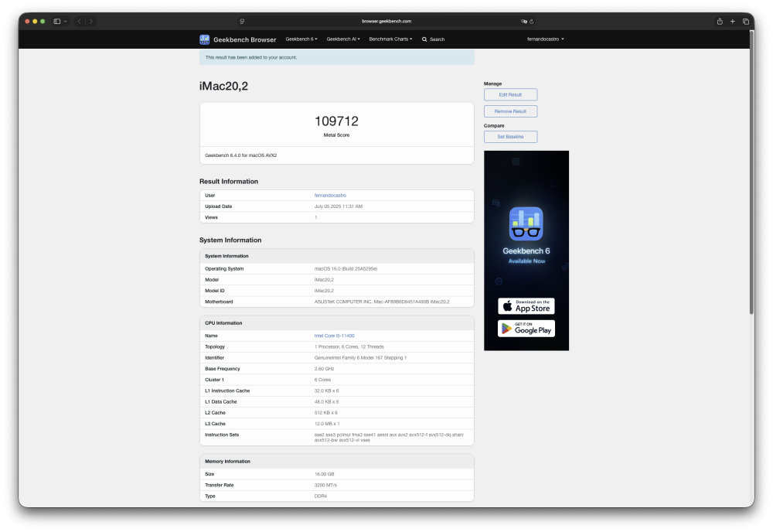Click the Safari share icon
This screenshot has height=532, width=773.
pyautogui.click(x=720, y=21)
